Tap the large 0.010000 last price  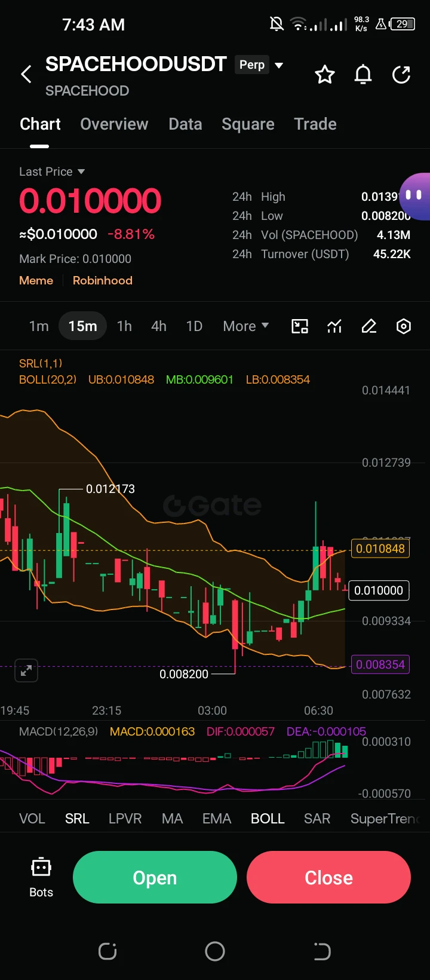[90, 201]
